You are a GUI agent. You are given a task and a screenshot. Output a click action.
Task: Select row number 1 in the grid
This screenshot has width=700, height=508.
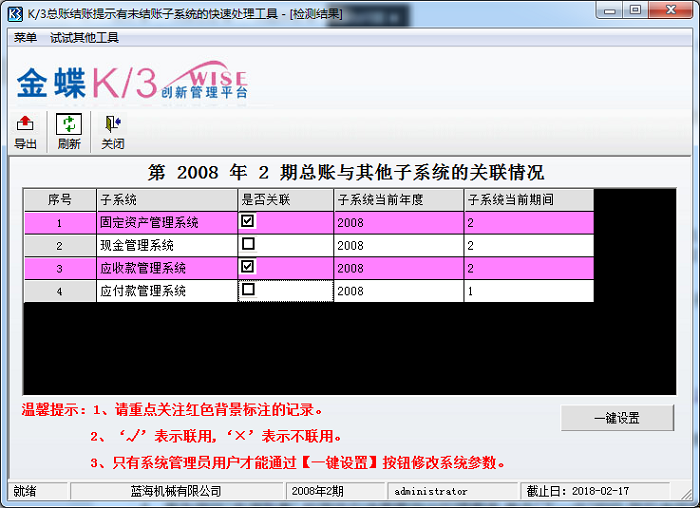click(59, 222)
